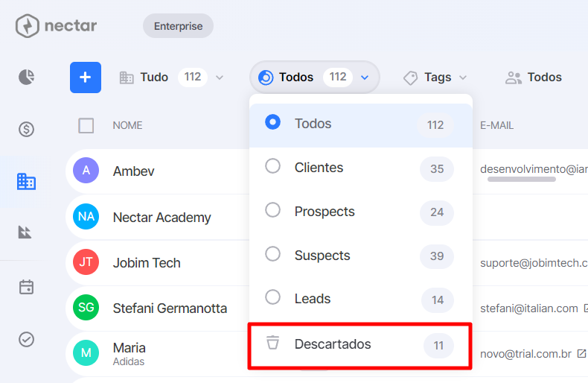Viewport: 588px width, 383px height.
Task: Click the Nectar Academy avatar NA
Action: [86, 216]
